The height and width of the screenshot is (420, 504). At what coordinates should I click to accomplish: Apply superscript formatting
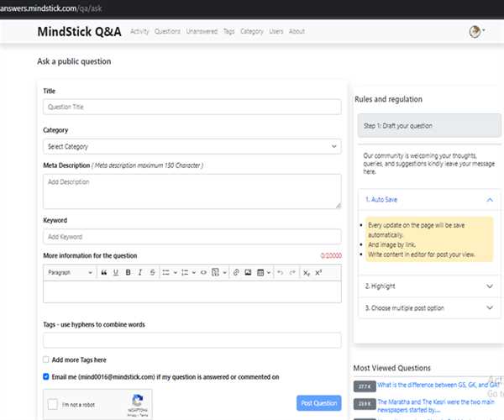(x=318, y=272)
